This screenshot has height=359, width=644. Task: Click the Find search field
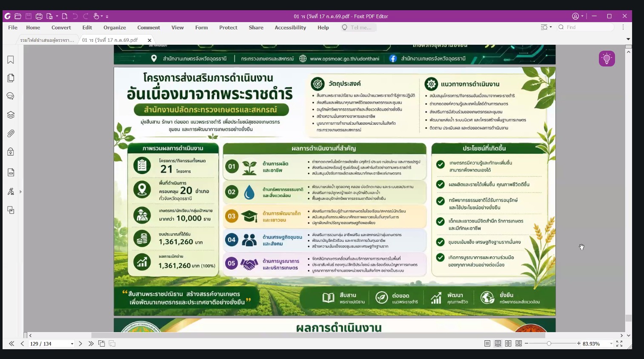(x=586, y=27)
